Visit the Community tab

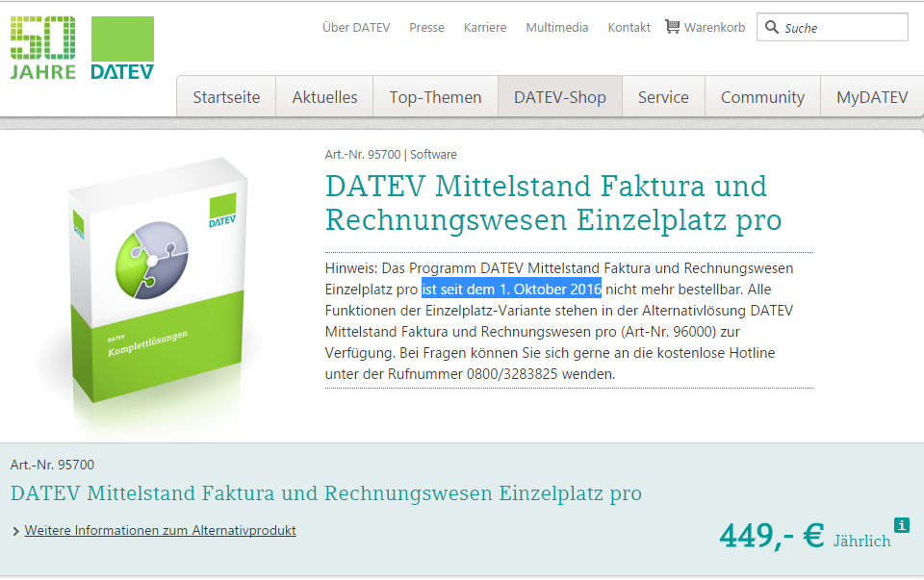(x=762, y=96)
